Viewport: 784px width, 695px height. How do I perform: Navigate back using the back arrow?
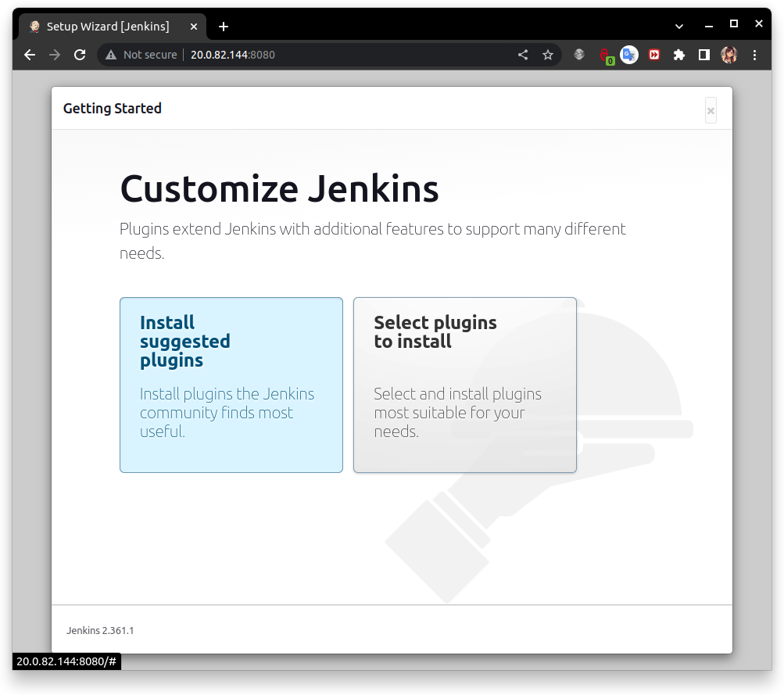(x=29, y=55)
